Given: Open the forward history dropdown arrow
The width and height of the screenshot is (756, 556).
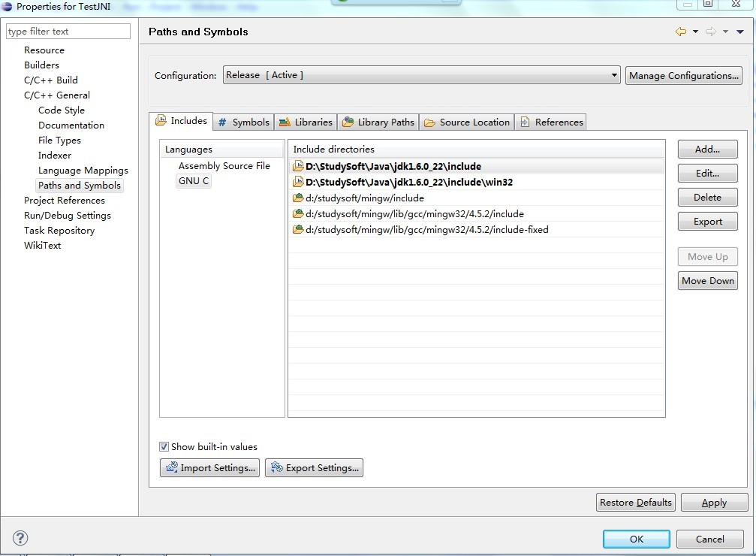Looking at the screenshot, I should point(725,32).
